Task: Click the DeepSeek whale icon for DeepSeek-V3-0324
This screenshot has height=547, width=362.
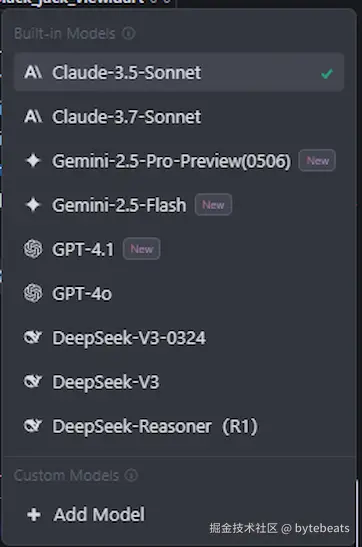Action: [x=33, y=337]
